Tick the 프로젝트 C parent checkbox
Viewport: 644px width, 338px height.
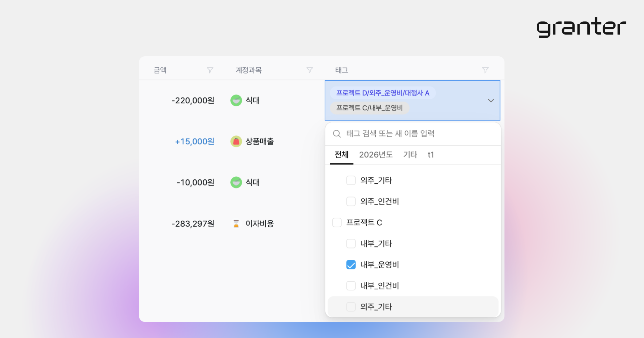coord(337,223)
